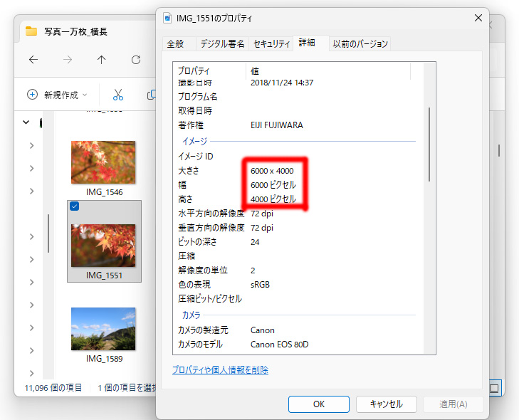Viewport: 519px width, 420px height.
Task: Click the OK button
Action: click(x=319, y=404)
